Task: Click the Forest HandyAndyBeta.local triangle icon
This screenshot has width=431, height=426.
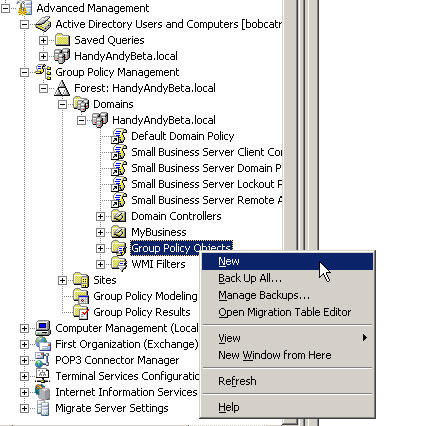Action: (x=62, y=88)
